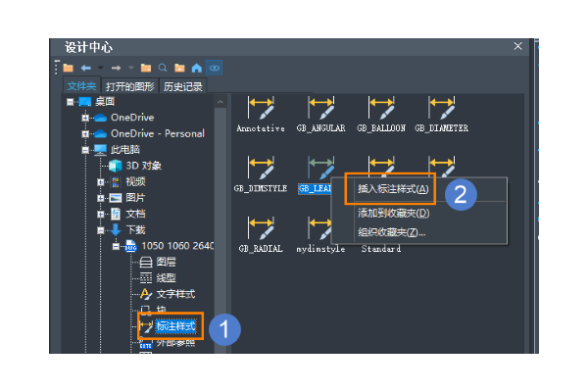Collapse the 此电脑 tree node

[85, 150]
